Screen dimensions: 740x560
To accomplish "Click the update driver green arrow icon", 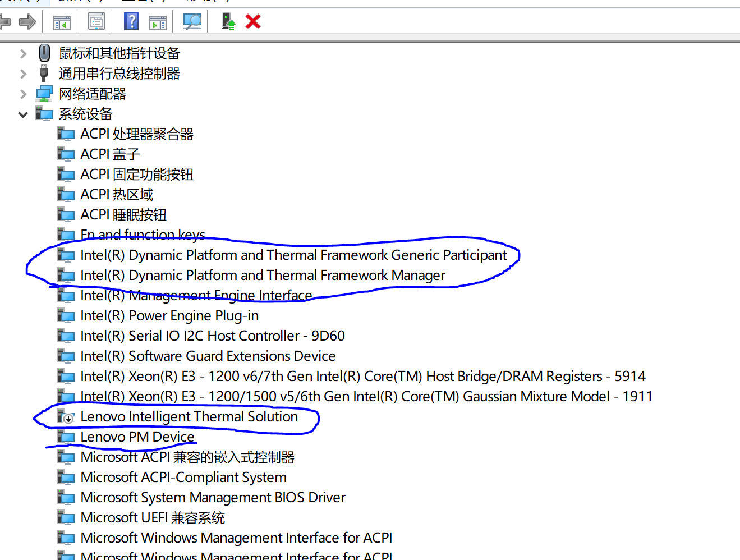I will coord(228,22).
